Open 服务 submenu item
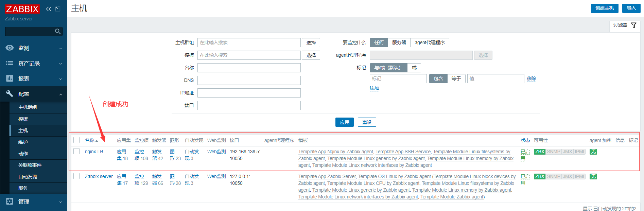 pos(39,188)
